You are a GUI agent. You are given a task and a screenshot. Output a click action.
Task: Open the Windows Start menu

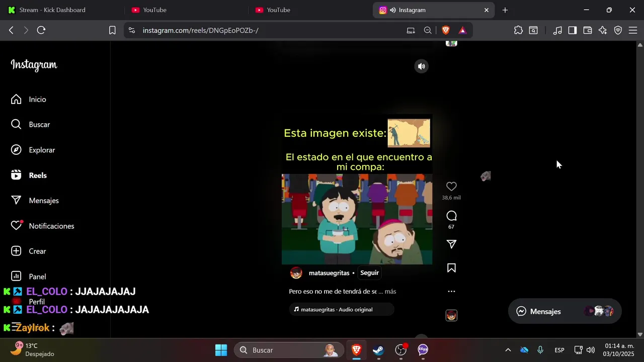pyautogui.click(x=221, y=350)
